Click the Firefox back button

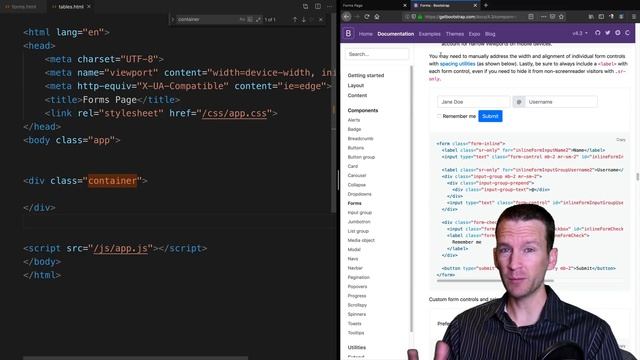[347, 17]
